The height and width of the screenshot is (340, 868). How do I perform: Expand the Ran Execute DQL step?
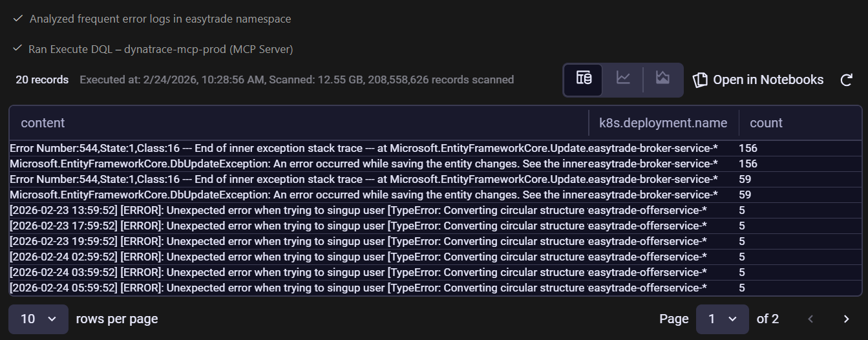161,49
